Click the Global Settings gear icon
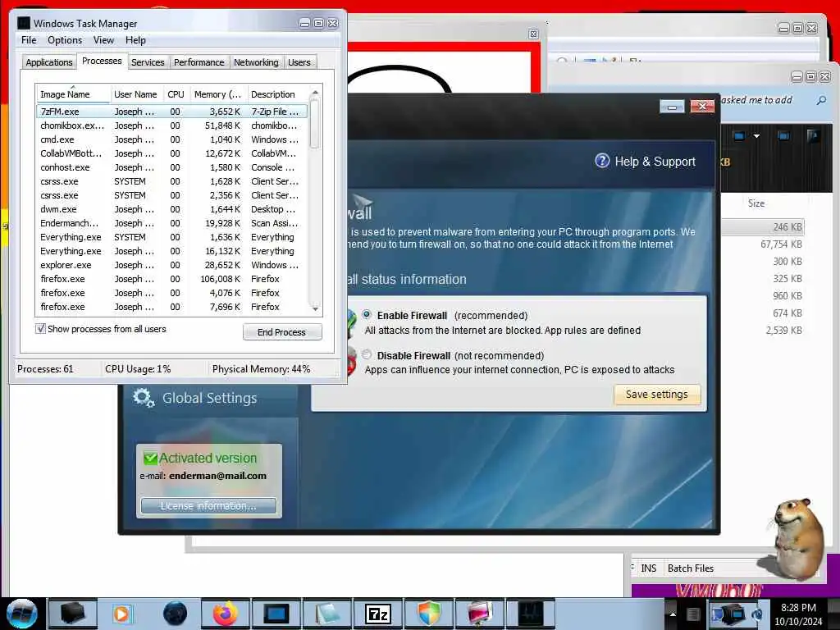Screen dimensions: 840x630 [x=143, y=398]
